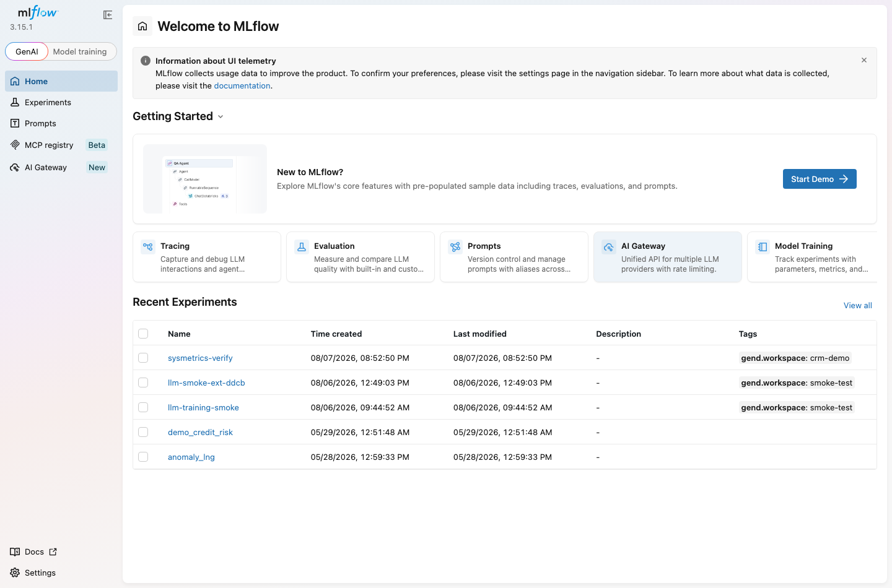The width and height of the screenshot is (892, 588).
Task: Click the Prompts card icon
Action: pos(455,247)
